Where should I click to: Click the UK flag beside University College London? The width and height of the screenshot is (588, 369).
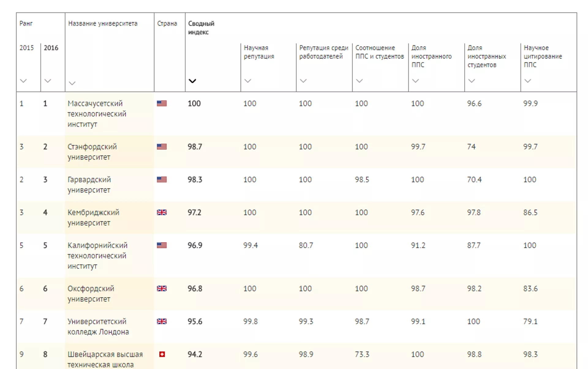162,321
